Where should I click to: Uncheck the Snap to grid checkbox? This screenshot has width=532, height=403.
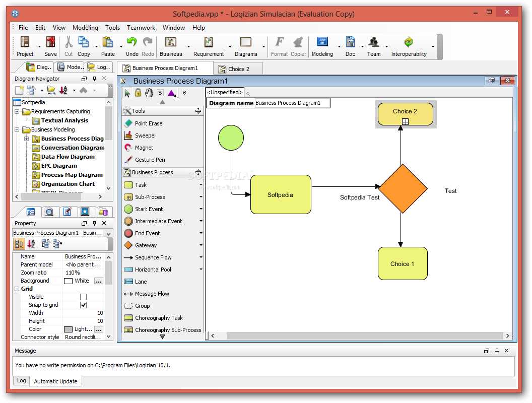pyautogui.click(x=83, y=305)
